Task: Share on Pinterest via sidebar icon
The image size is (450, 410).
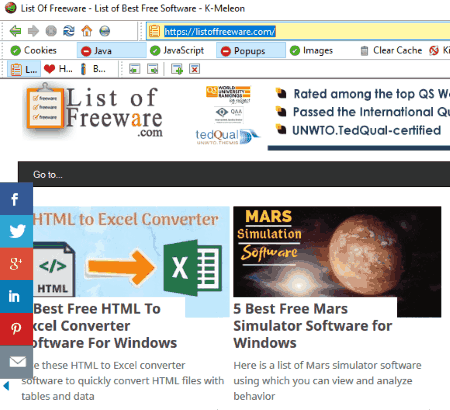Action: (x=16, y=329)
